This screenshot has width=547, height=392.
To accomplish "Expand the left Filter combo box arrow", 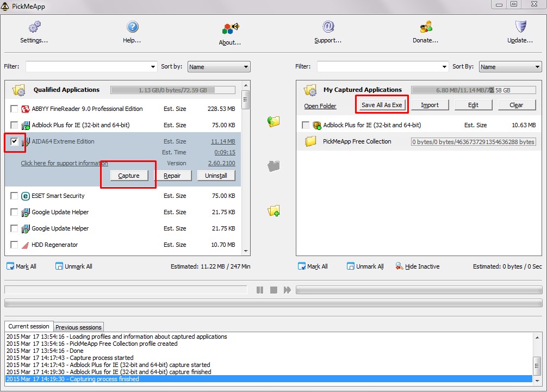I will click(x=153, y=67).
